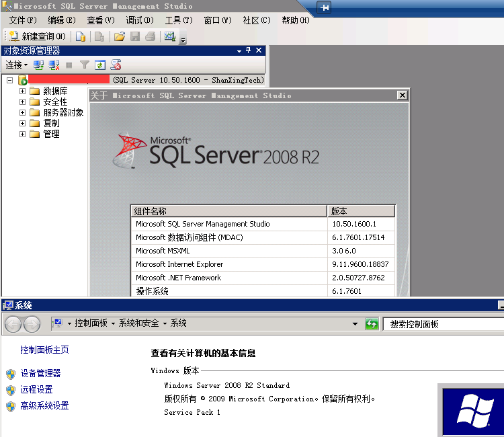This screenshot has width=504, height=437.
Task: Select the Microsoft 数据访问组件 (MDAC) row
Action: click(263, 237)
